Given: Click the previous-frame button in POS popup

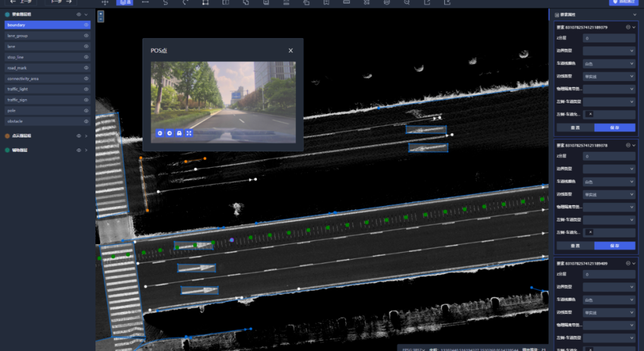Looking at the screenshot, I should coord(160,133).
